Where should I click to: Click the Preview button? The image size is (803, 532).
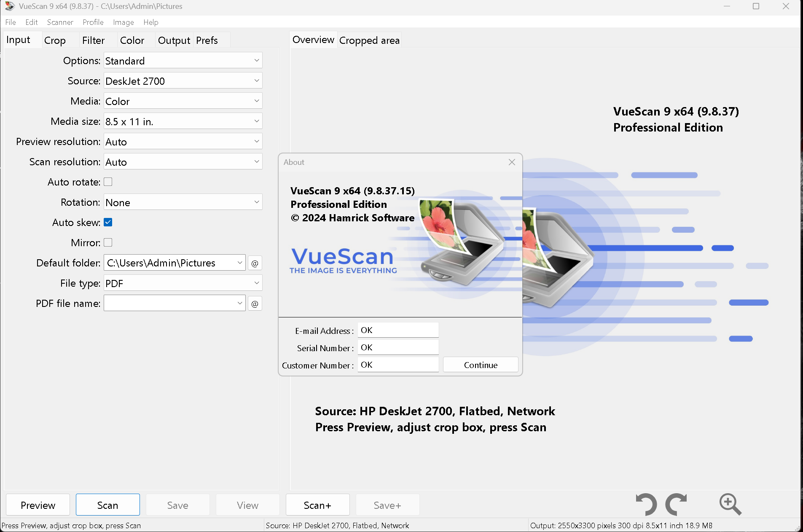[38, 505]
